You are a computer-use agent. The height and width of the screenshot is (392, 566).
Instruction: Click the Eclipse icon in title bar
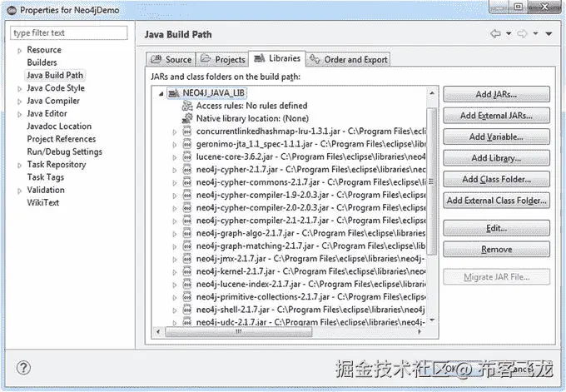tap(12, 10)
